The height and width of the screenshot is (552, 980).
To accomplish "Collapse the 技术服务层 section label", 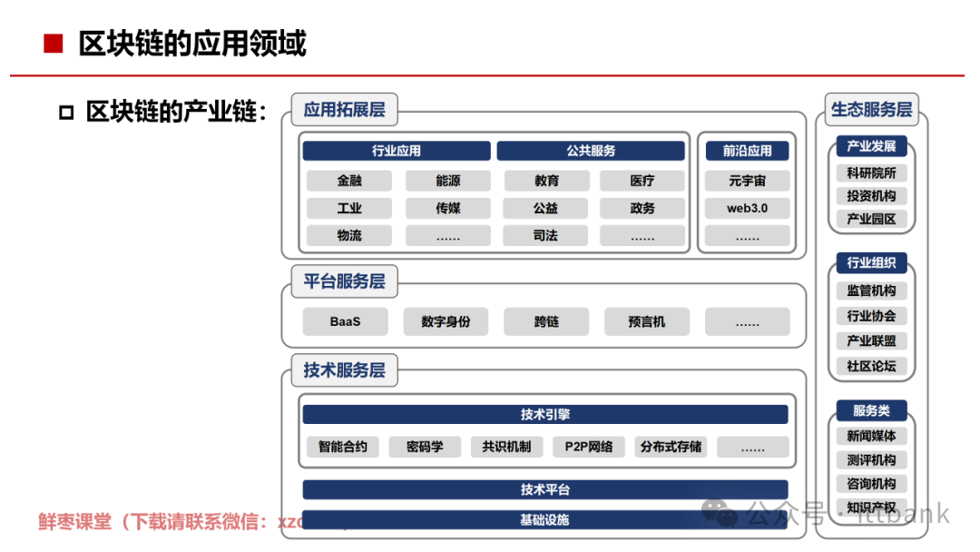I will [343, 370].
